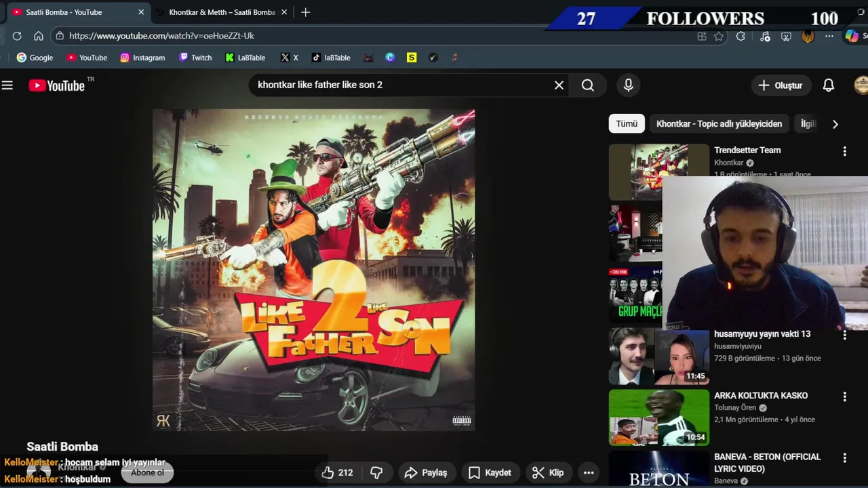868x488 pixels.
Task: Open browser extensions puzzle icon
Action: coord(741,37)
